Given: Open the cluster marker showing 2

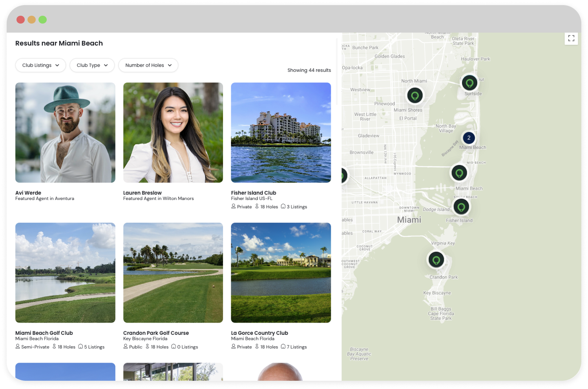Looking at the screenshot, I should click(469, 138).
